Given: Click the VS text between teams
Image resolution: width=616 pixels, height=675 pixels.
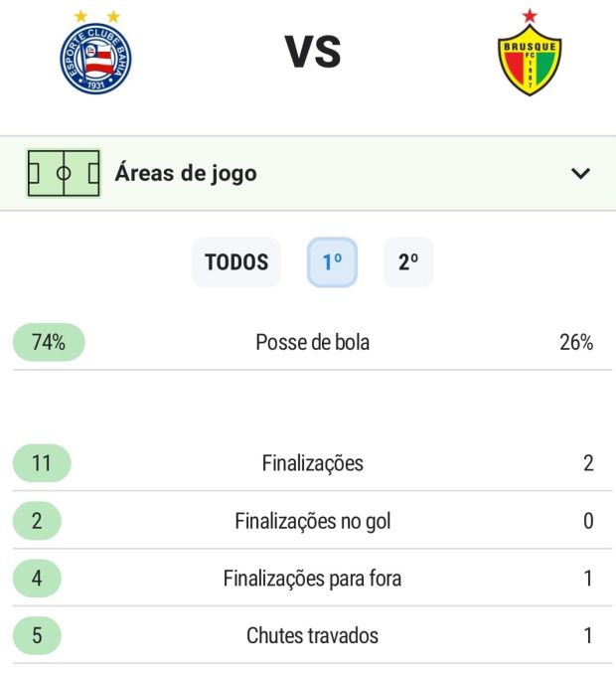Looking at the screenshot, I should click(x=313, y=53).
